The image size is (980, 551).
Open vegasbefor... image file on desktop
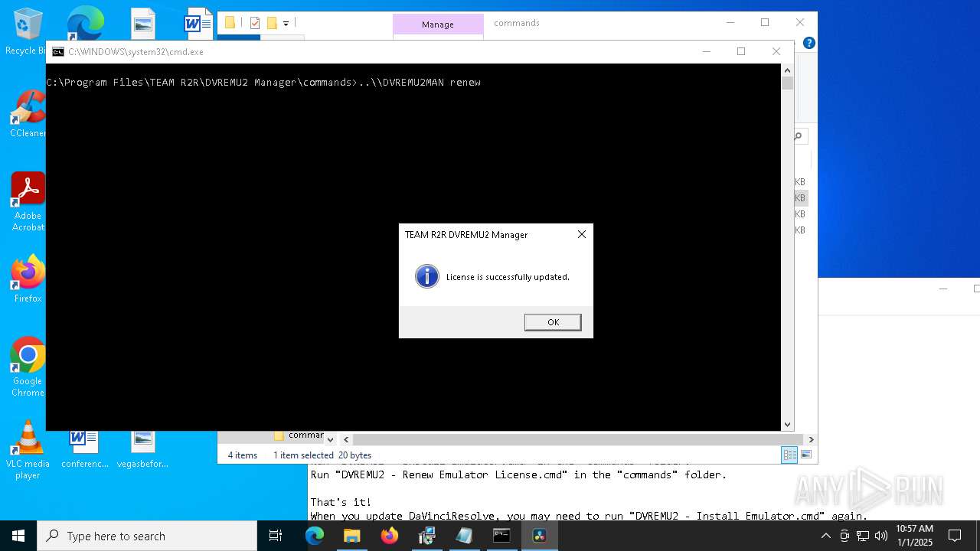click(142, 450)
